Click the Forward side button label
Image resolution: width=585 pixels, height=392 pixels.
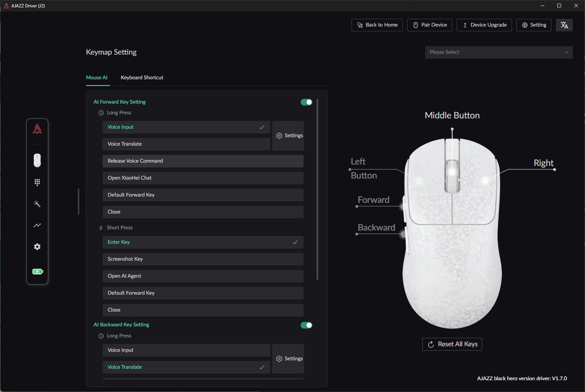point(374,200)
